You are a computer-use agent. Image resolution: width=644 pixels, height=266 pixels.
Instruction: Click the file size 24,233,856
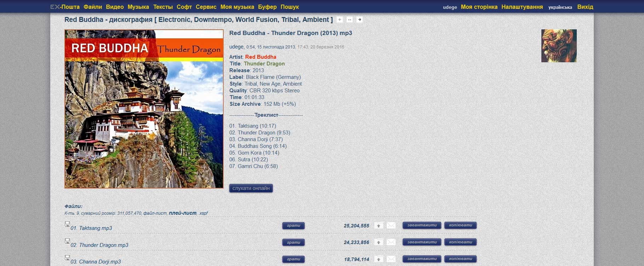coord(356,242)
